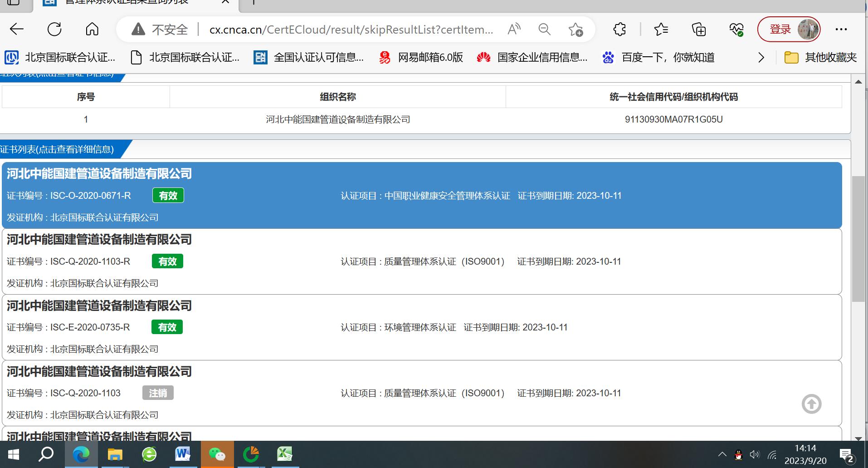This screenshot has height=468, width=868.
Task: Click the page scrollbar up arrow
Action: pos(858,82)
